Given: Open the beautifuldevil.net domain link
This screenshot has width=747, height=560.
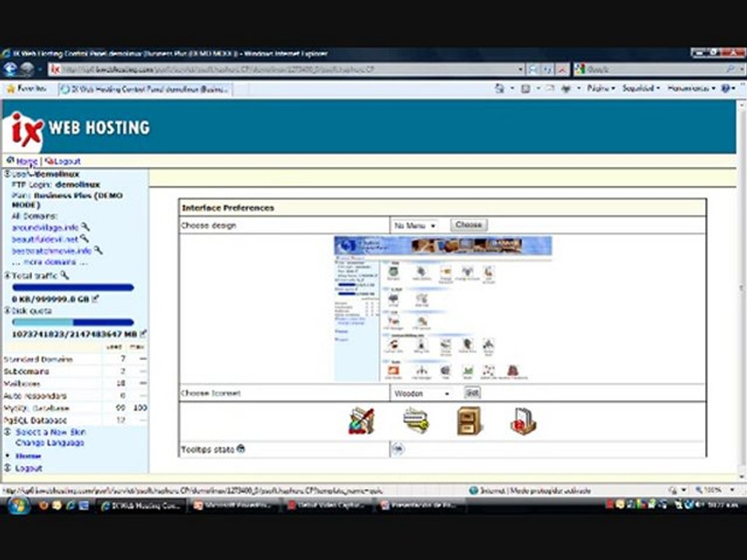Looking at the screenshot, I should tap(45, 239).
